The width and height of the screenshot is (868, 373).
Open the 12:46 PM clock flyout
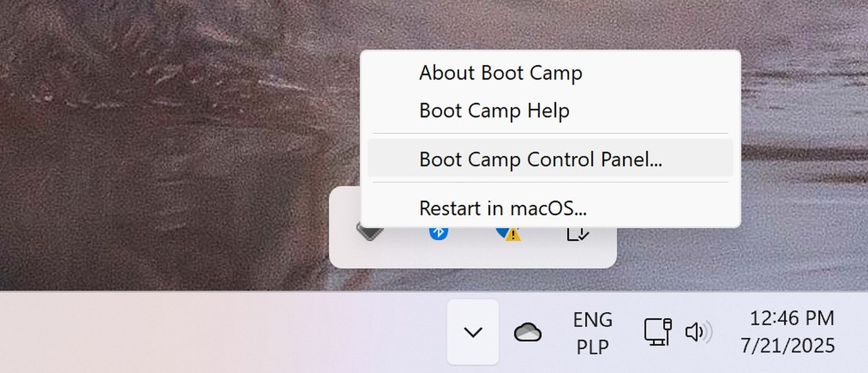pyautogui.click(x=791, y=319)
